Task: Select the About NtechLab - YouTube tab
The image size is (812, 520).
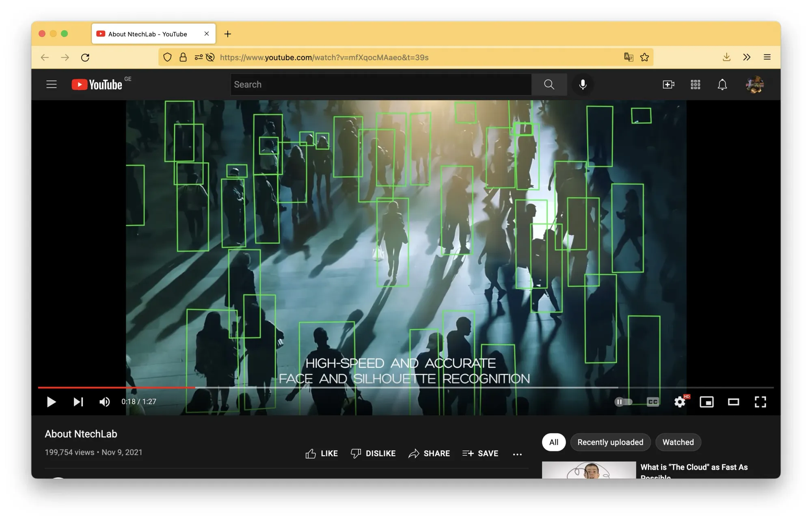Action: click(153, 34)
